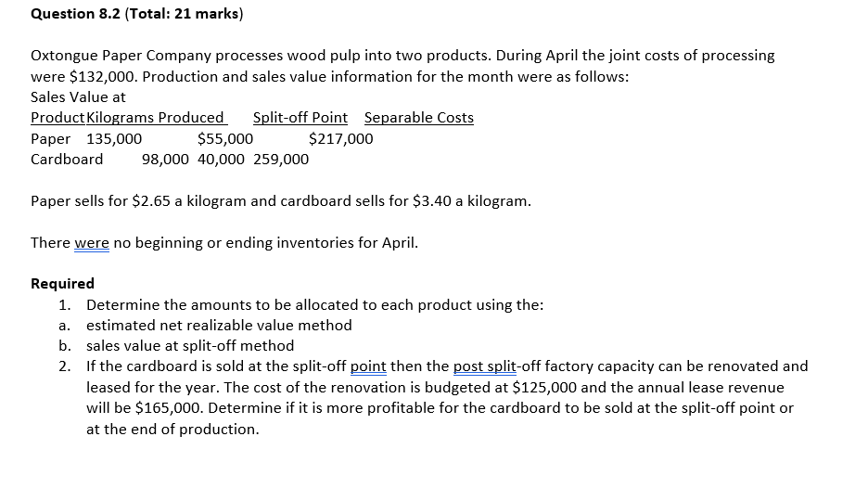Click the "estimated net realizable value method" item
This screenshot has width=868, height=488.
click(219, 325)
